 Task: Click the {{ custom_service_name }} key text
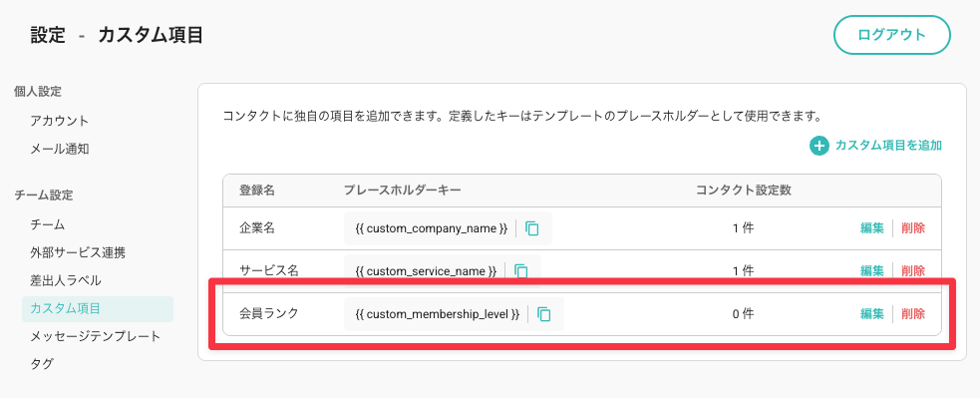point(426,271)
